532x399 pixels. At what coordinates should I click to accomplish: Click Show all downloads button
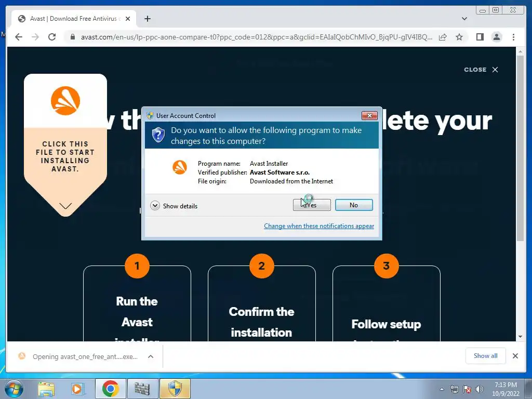click(486, 356)
